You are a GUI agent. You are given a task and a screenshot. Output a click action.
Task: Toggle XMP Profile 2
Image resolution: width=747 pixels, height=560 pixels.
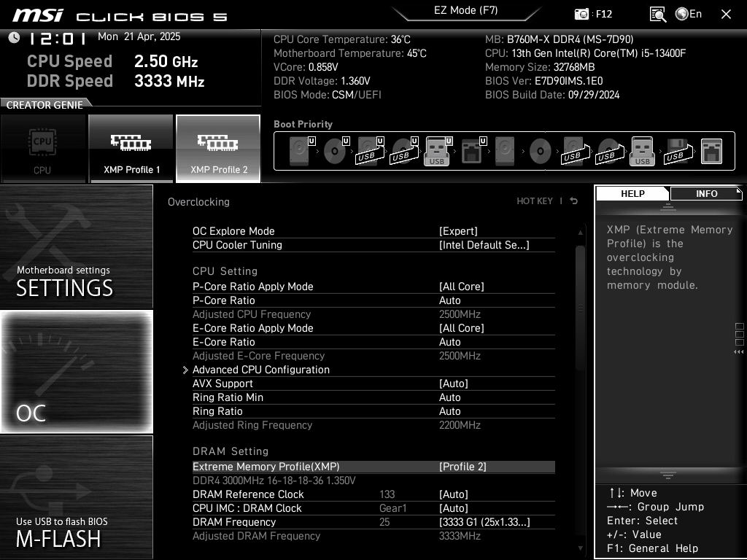pos(218,149)
